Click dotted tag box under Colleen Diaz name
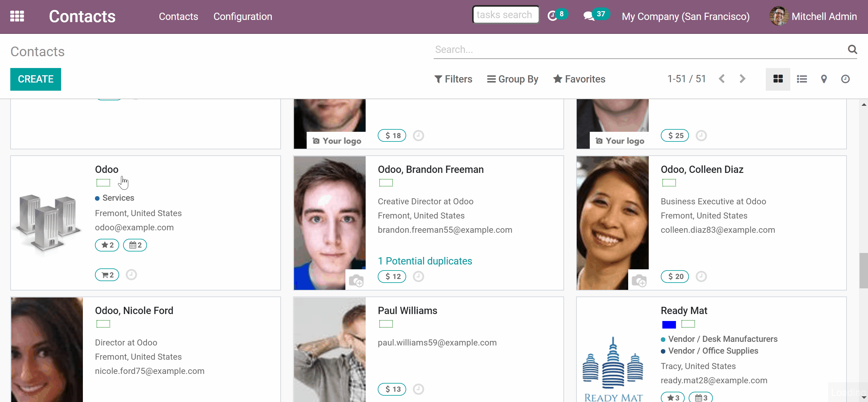 [669, 183]
